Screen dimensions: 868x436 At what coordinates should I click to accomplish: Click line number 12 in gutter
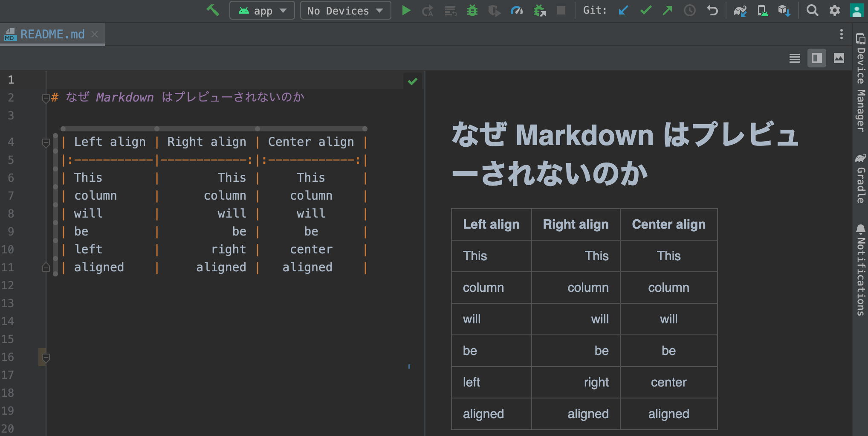point(8,285)
